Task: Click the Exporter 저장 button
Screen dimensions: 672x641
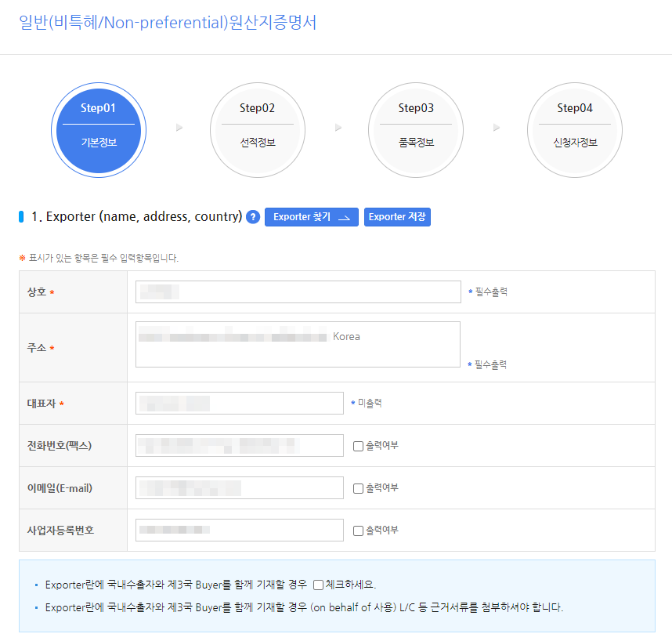Action: [x=397, y=217]
